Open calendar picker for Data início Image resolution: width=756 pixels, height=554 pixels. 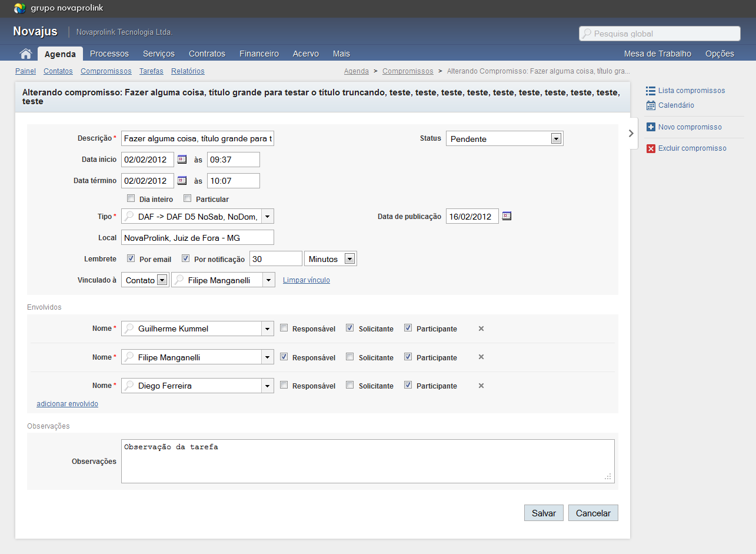(x=182, y=160)
